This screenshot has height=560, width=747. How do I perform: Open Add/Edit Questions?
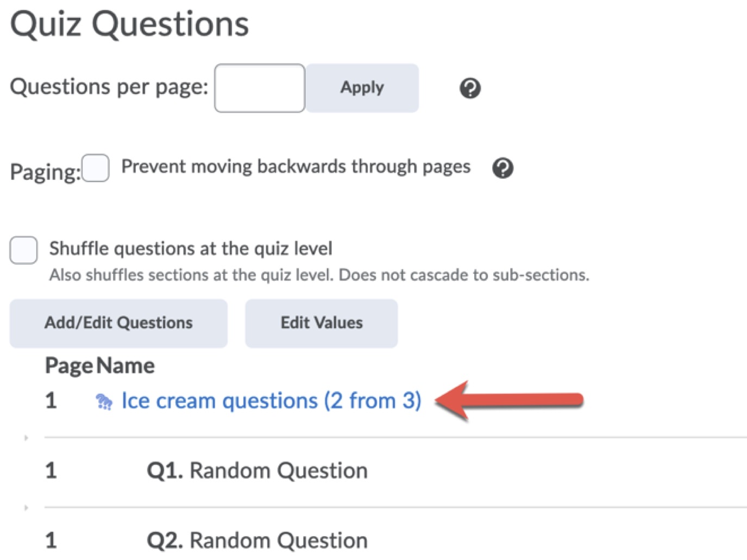pyautogui.click(x=118, y=323)
